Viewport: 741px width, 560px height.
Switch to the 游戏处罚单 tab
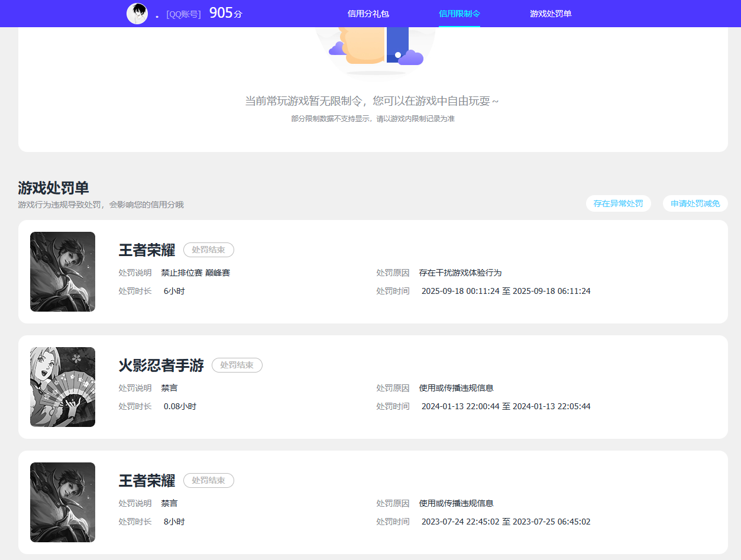tap(551, 14)
